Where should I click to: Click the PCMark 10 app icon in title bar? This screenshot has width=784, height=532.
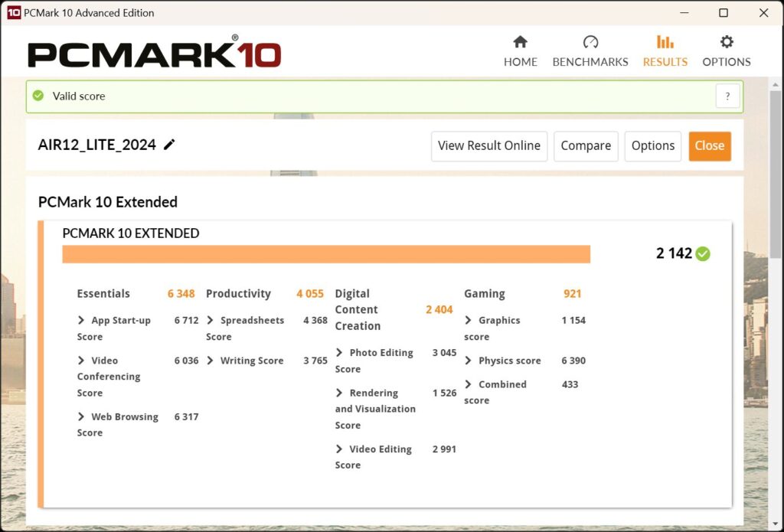click(x=14, y=12)
